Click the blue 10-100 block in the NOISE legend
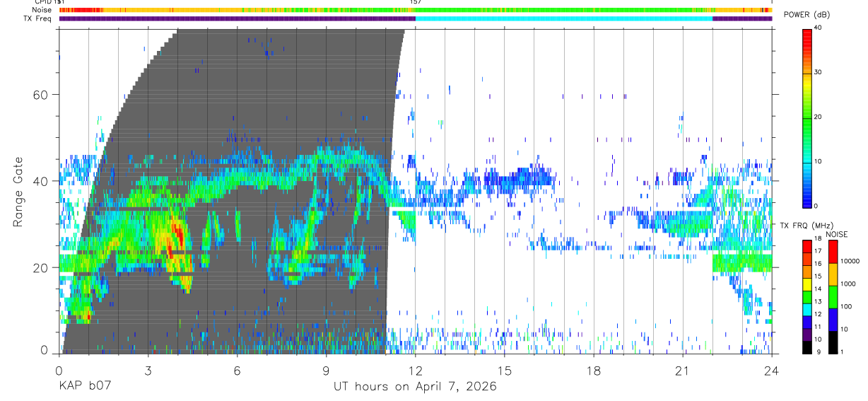 coord(833,318)
